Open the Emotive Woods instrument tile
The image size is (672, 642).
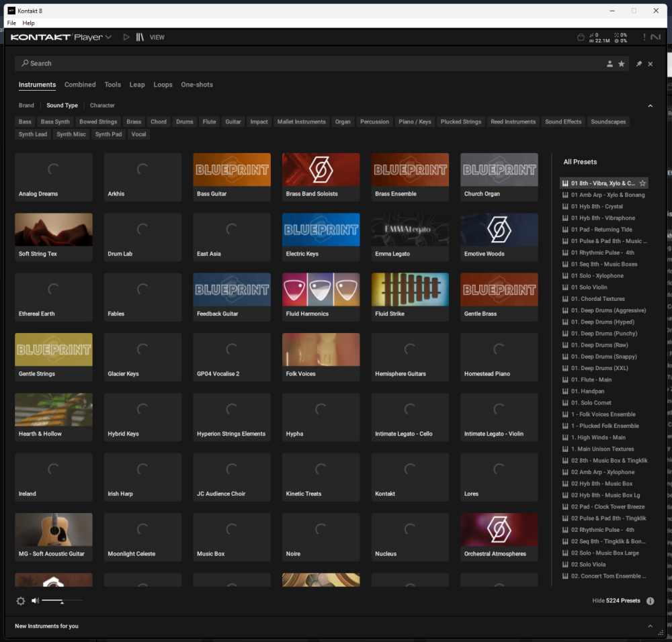tap(499, 237)
